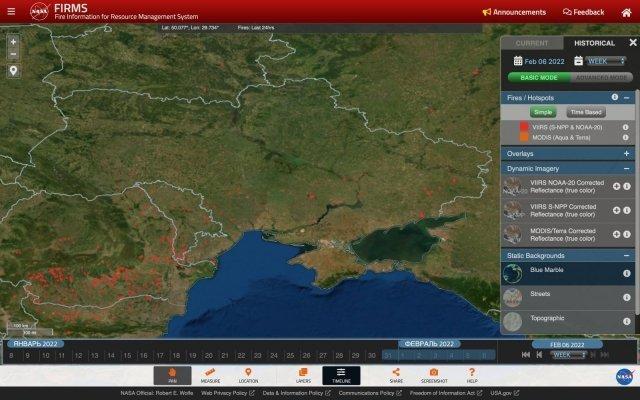Zoom out on the map
This screenshot has height=400, width=640.
tap(13, 56)
